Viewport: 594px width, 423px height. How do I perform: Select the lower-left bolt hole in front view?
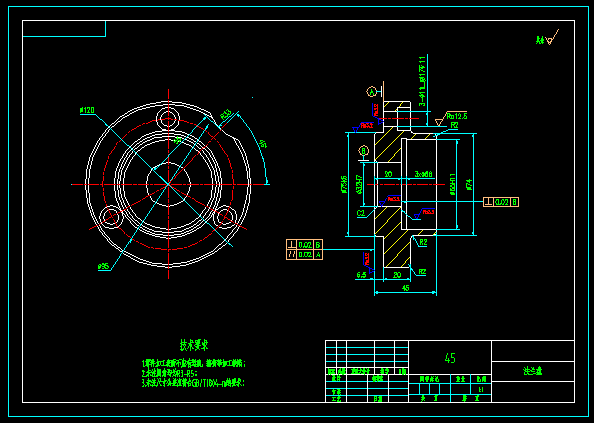point(112,217)
